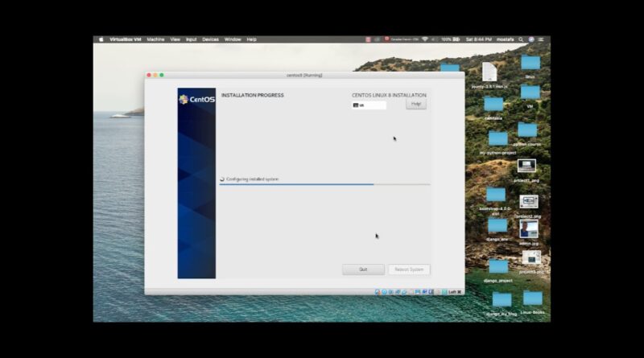Click the us keyboard layout indicator
The height and width of the screenshot is (358, 644).
coord(369,105)
